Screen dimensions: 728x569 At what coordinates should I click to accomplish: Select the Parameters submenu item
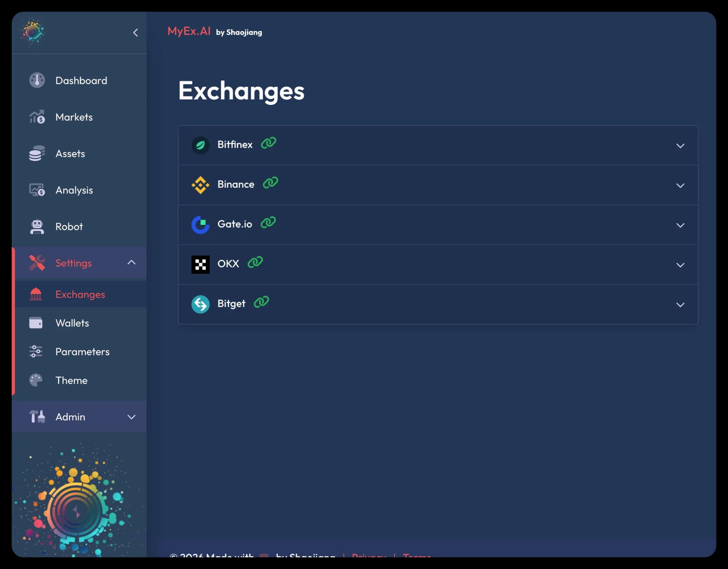point(80,352)
